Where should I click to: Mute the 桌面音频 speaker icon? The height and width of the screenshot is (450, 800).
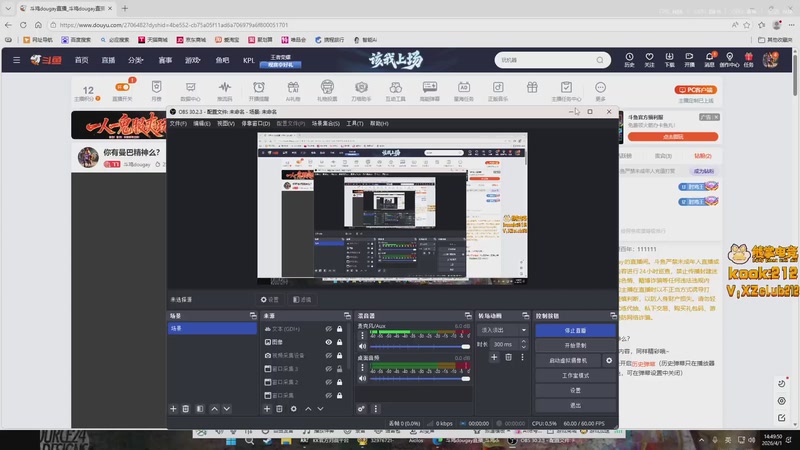point(362,379)
